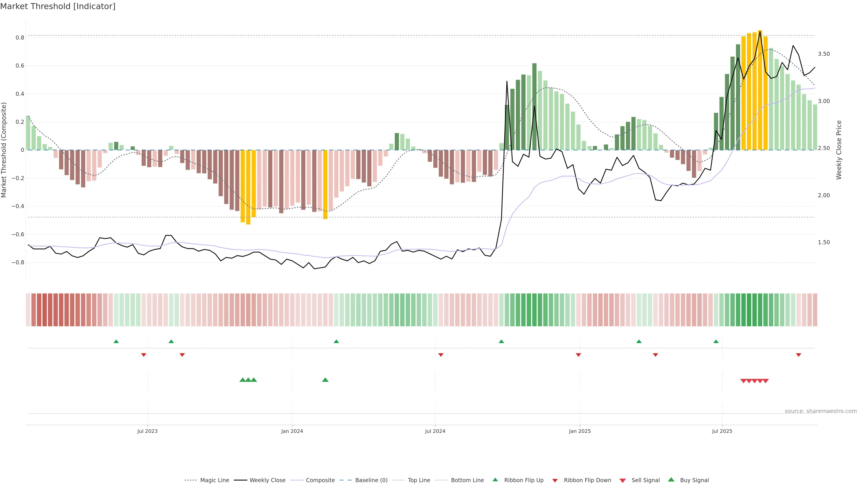Click the last red flip-down marker after Jul 2025
This screenshot has height=488, width=868.
pyautogui.click(x=798, y=355)
